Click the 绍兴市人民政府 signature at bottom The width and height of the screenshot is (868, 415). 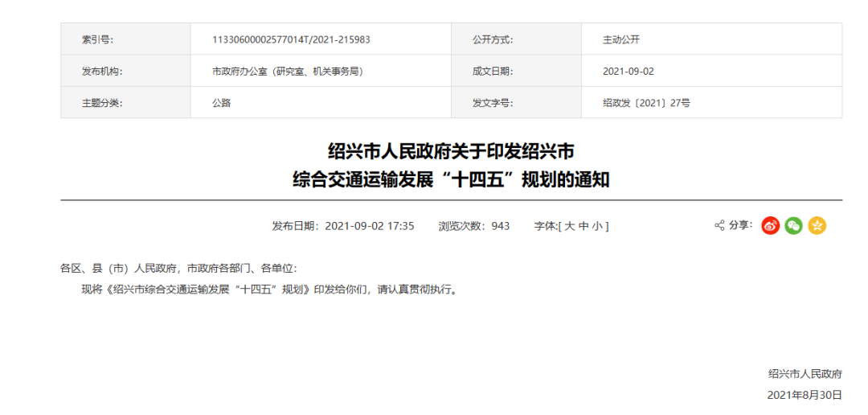pyautogui.click(x=805, y=374)
